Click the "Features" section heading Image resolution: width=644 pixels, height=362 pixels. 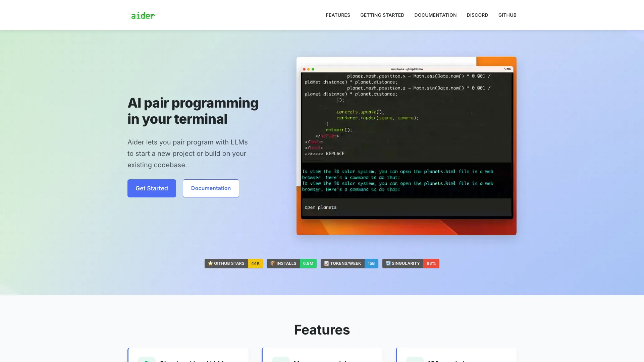[x=322, y=330]
